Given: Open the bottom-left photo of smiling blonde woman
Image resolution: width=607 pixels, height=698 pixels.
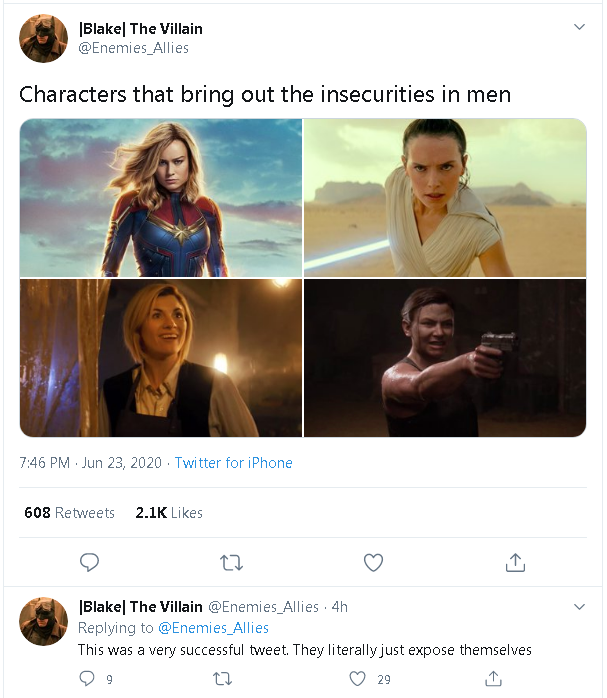Looking at the screenshot, I should [161, 358].
